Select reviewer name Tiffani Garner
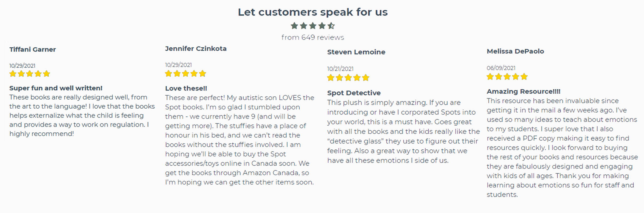Viewport: 644px width, 213px height. coord(33,50)
